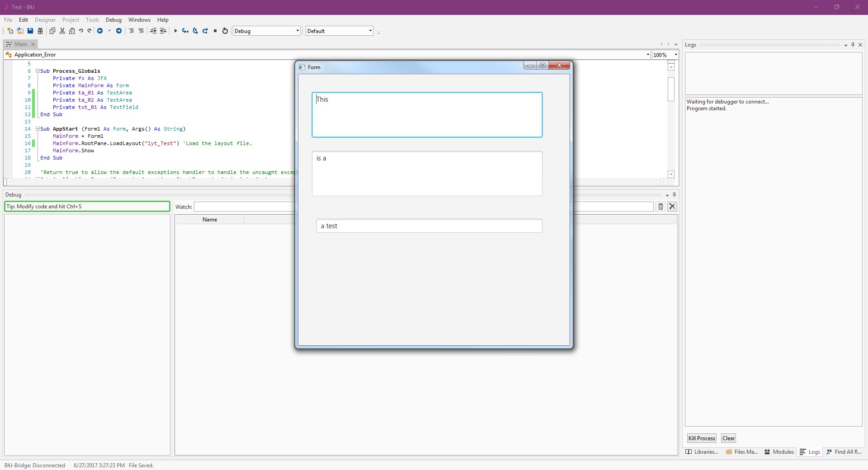The width and height of the screenshot is (868, 470).
Task: Click the Open project toolbar icon
Action: point(20,31)
